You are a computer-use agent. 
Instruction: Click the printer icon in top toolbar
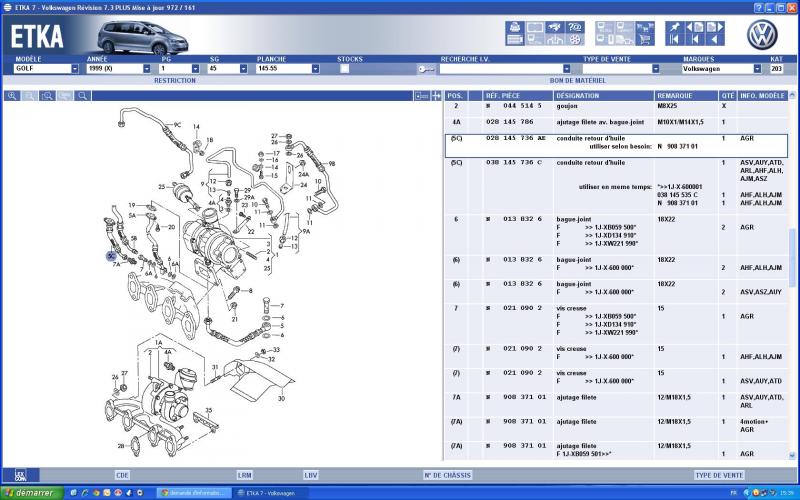tap(515, 27)
